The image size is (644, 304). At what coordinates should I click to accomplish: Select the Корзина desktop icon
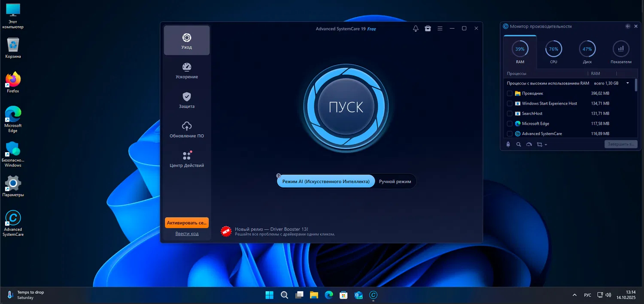[x=13, y=48]
